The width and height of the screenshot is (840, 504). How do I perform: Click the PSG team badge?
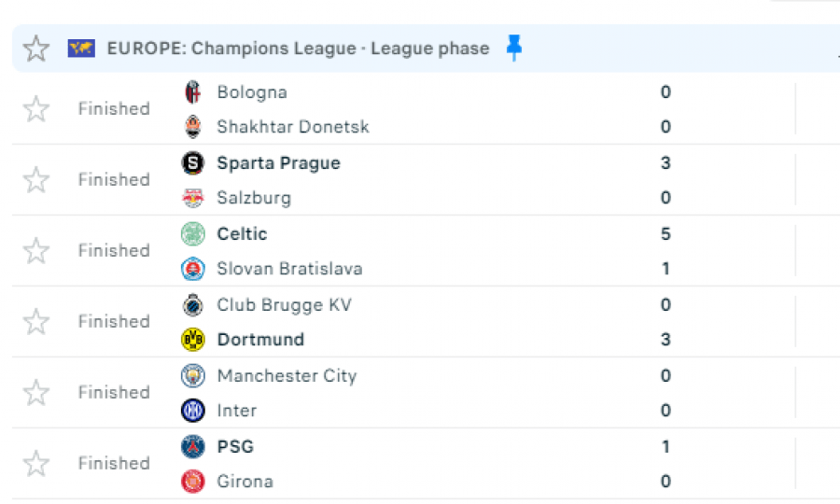click(192, 447)
